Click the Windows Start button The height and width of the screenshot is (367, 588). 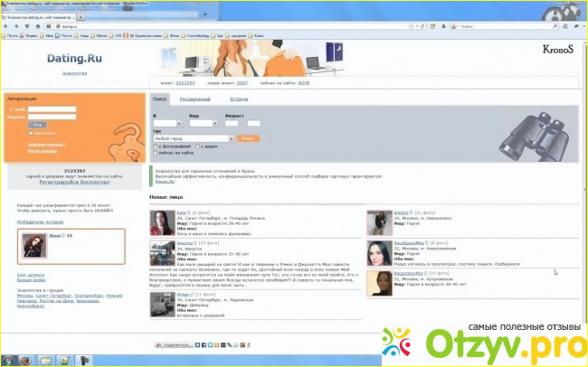tap(7, 360)
